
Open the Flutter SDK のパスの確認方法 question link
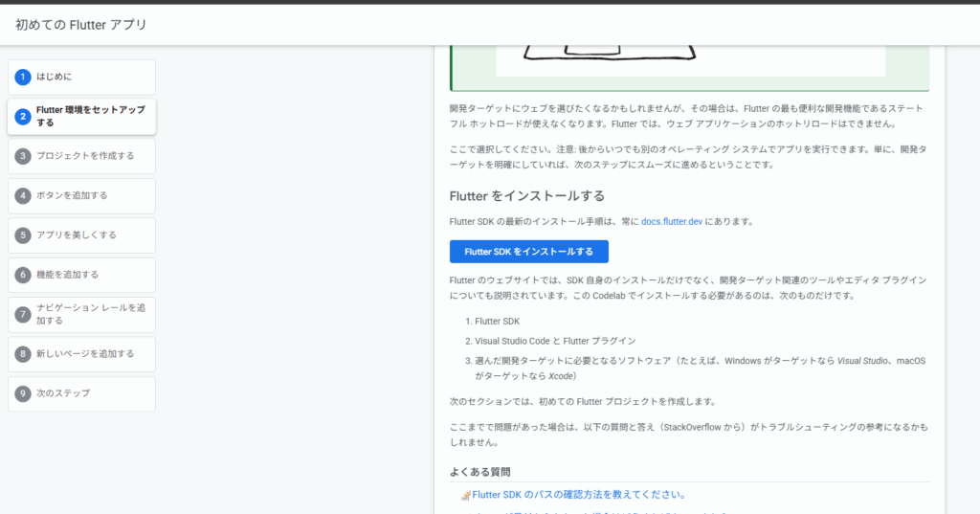click(x=579, y=495)
